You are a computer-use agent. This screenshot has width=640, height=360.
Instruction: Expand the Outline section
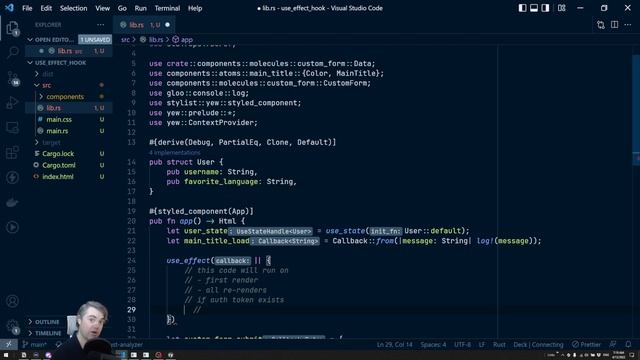coord(47,322)
